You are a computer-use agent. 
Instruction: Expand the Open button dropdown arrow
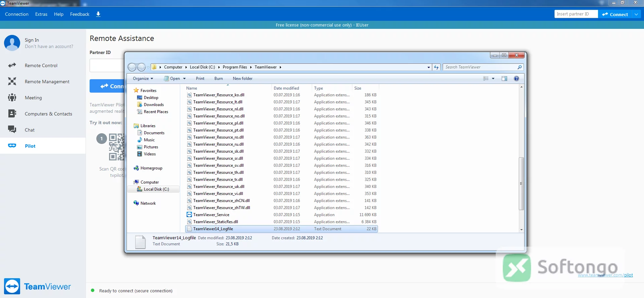coord(184,79)
